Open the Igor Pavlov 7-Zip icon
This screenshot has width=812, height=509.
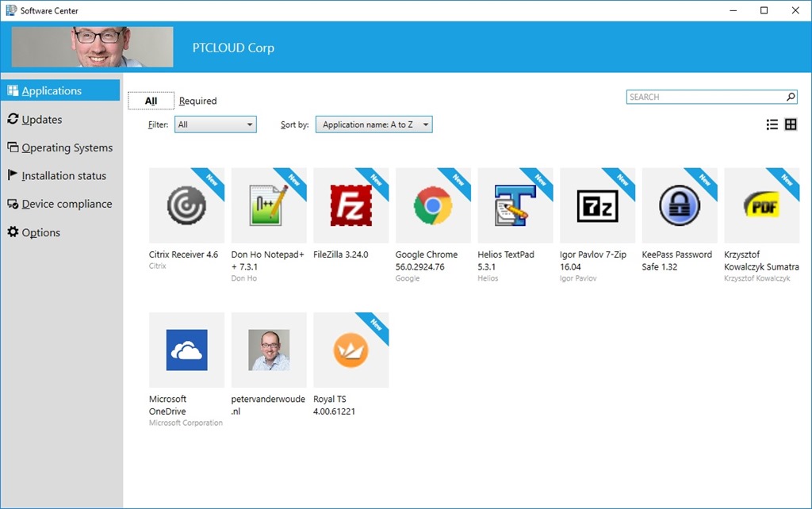click(x=598, y=205)
